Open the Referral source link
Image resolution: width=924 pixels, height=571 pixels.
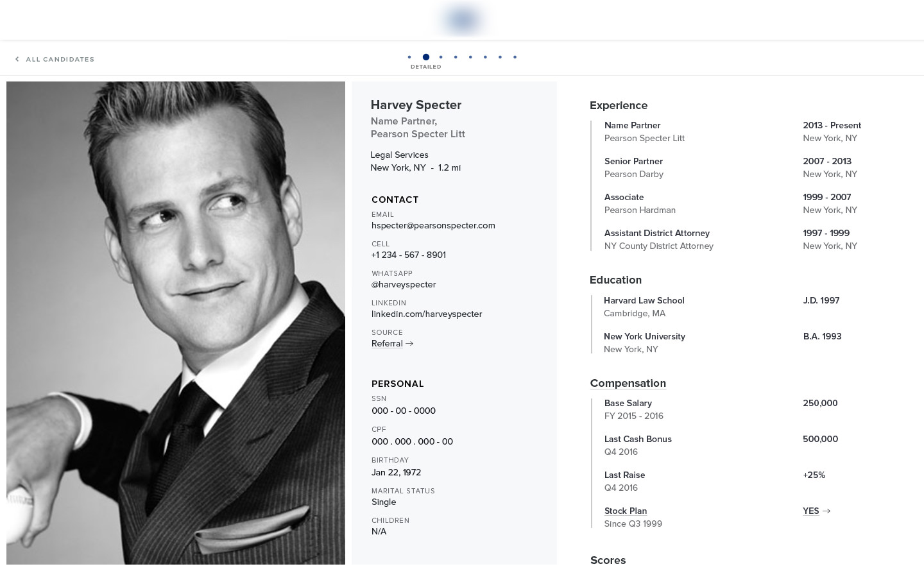click(x=387, y=343)
